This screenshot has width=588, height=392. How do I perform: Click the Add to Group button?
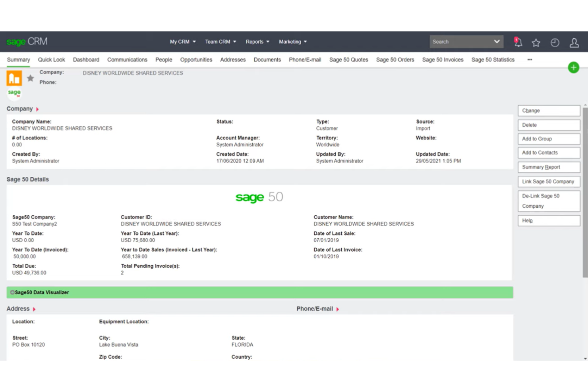(x=549, y=139)
